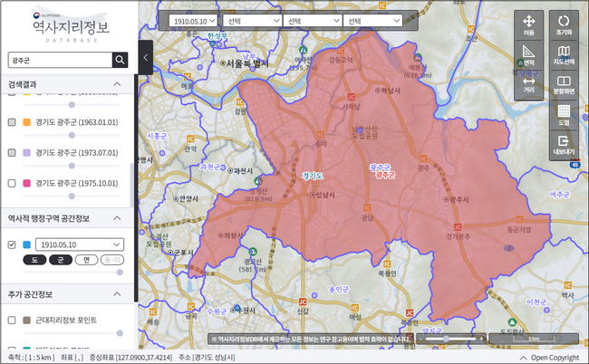
Task: Check the 경기도 광주군 (1963.01.01) result
Action: coord(12,121)
